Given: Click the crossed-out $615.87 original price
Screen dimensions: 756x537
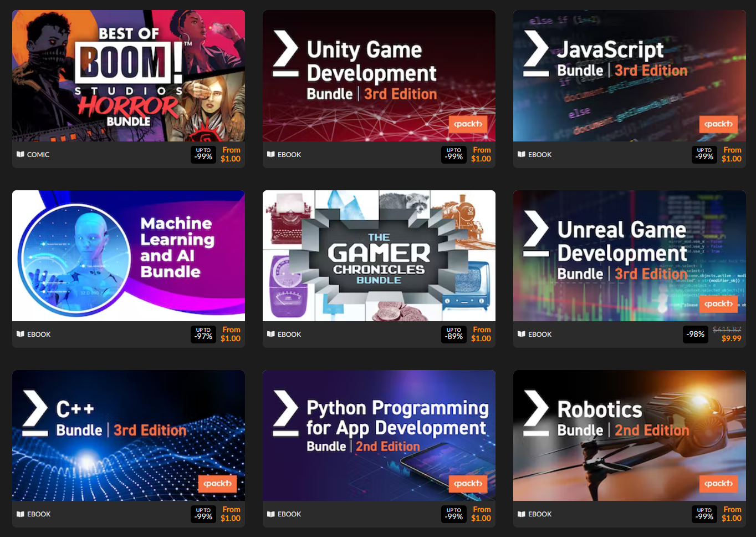Looking at the screenshot, I should pyautogui.click(x=727, y=330).
